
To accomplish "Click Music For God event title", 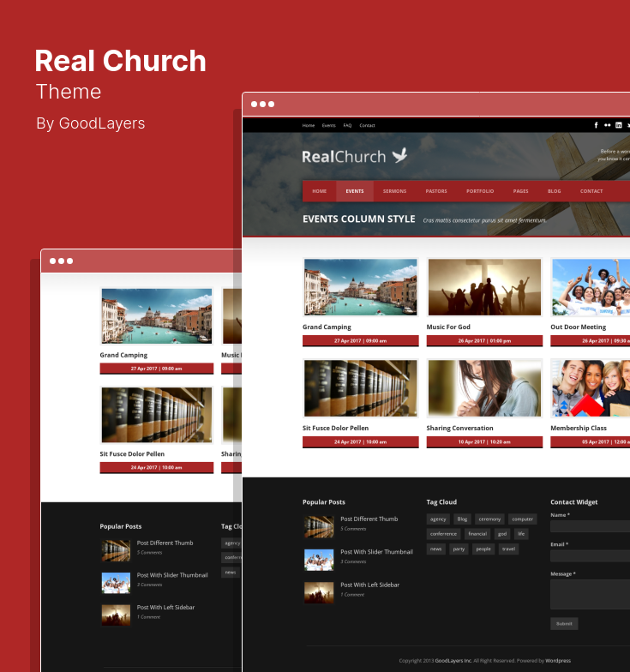I will tap(448, 327).
